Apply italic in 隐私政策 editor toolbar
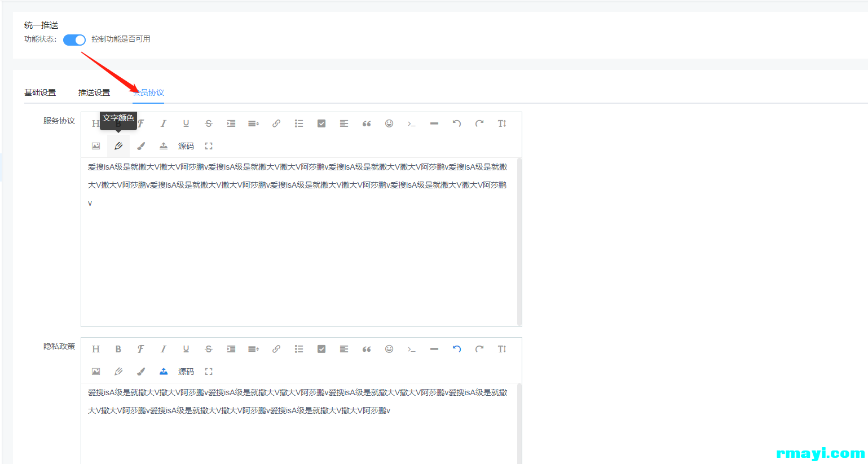The width and height of the screenshot is (868, 464). [164, 349]
